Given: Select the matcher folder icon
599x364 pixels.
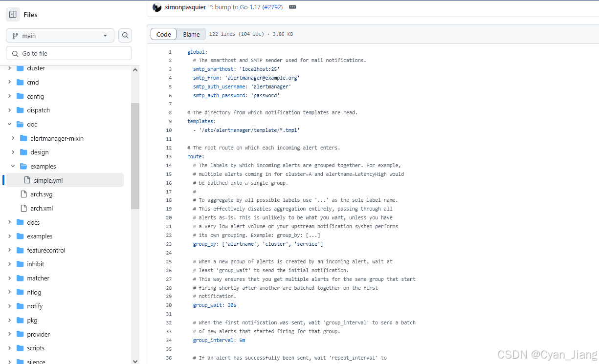Looking at the screenshot, I should (x=20, y=278).
